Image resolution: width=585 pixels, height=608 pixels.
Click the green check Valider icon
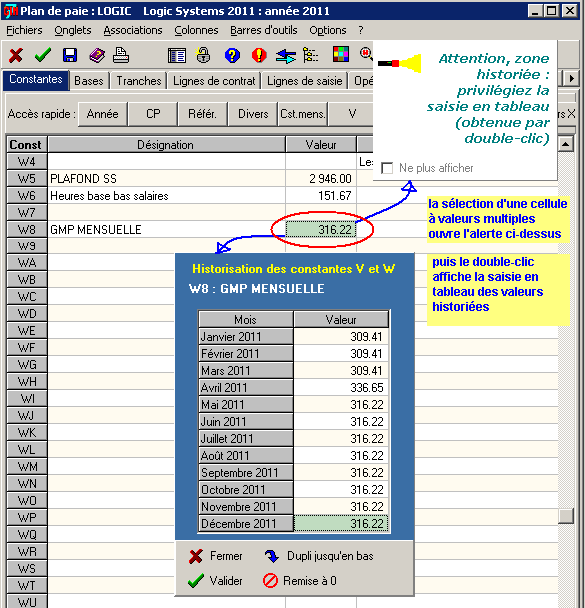click(x=196, y=580)
